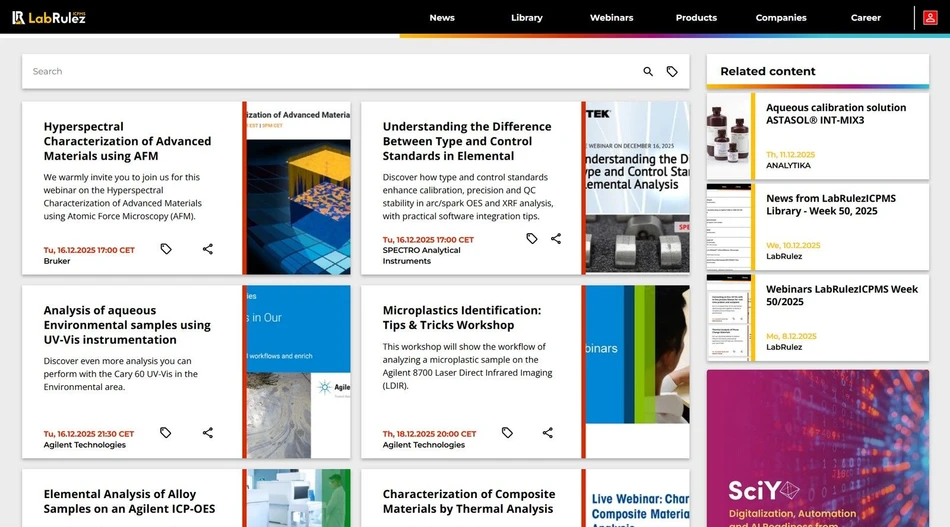Open Hyperspectral Characterization of Advanced Materials title
The image size is (950, 527).
pyautogui.click(x=127, y=141)
